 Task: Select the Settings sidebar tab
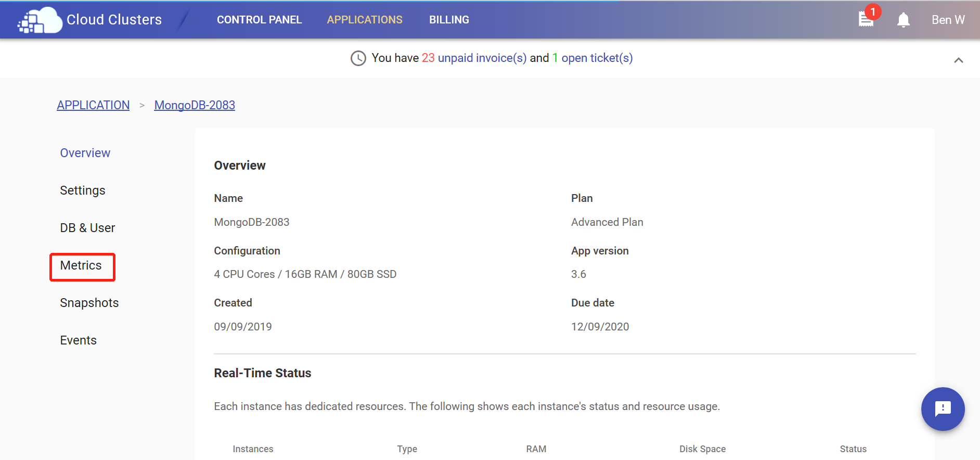(x=83, y=190)
